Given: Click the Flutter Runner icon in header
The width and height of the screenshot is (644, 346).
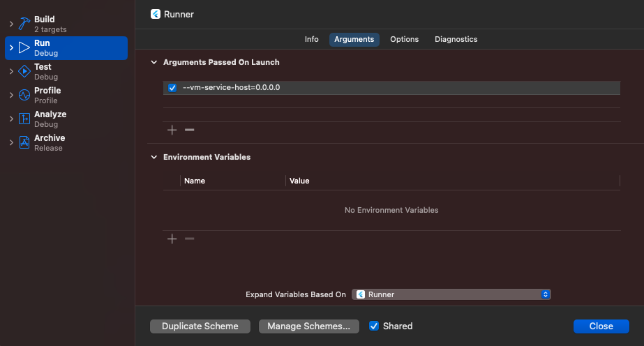Looking at the screenshot, I should pos(155,13).
